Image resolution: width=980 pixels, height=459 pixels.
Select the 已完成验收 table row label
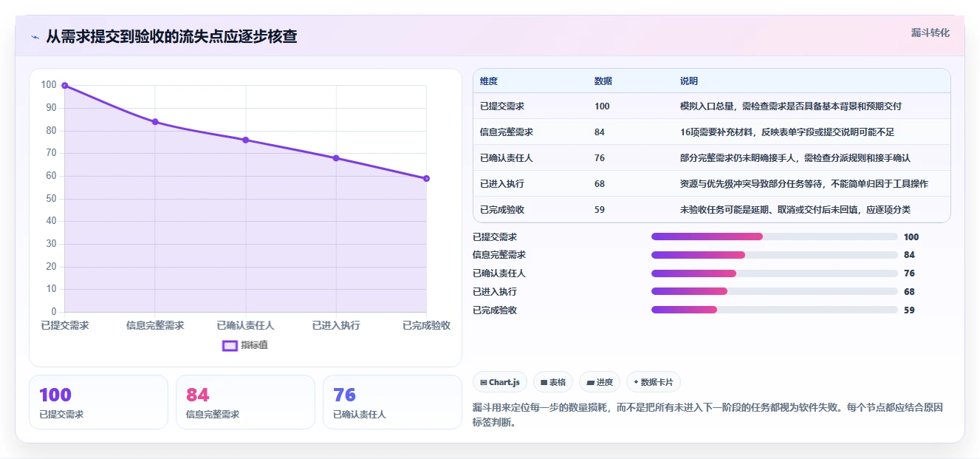pyautogui.click(x=502, y=210)
